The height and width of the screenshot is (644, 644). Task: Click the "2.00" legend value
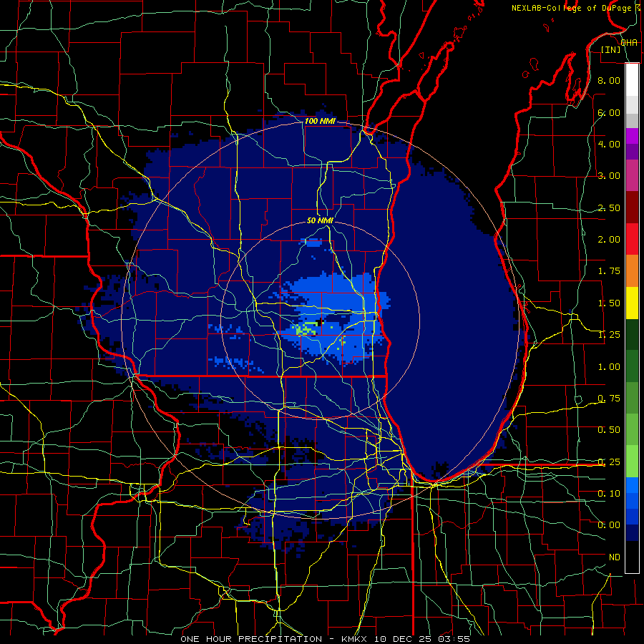608,240
